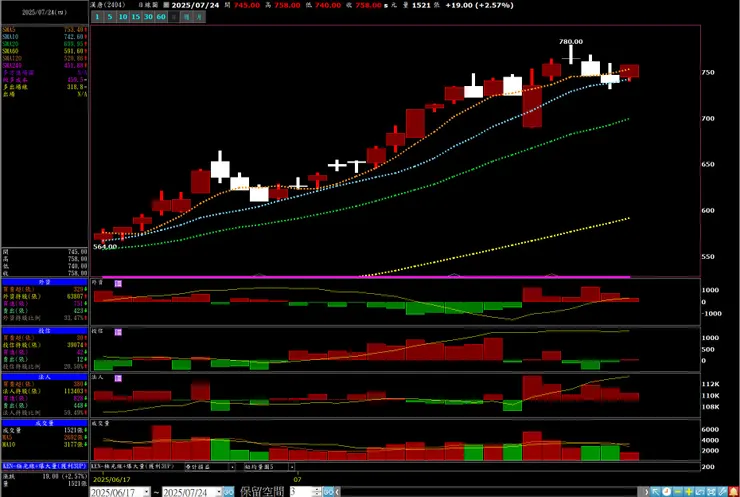Click the 564.00 low price label on chart
This screenshot has height=497, width=740.
pos(105,246)
